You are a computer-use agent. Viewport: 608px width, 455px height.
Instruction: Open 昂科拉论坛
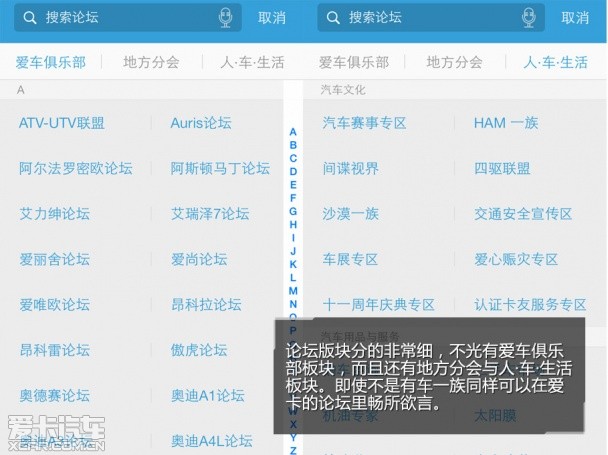(206, 305)
